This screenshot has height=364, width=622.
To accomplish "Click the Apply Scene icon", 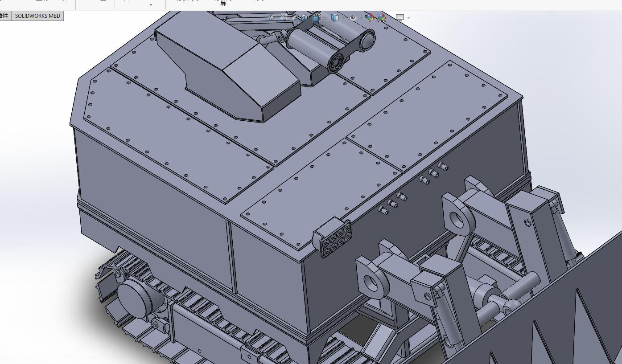I will (x=382, y=18).
